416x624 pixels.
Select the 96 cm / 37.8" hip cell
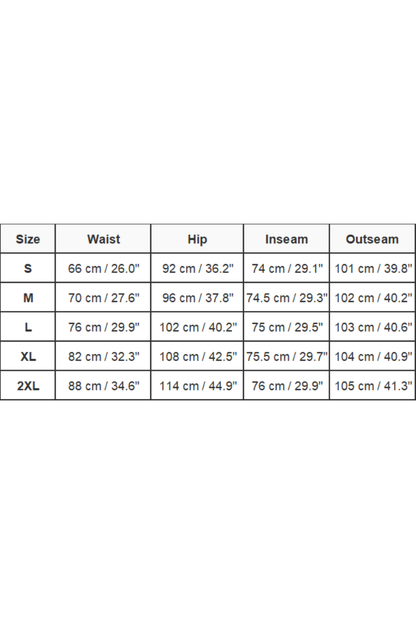tap(197, 297)
